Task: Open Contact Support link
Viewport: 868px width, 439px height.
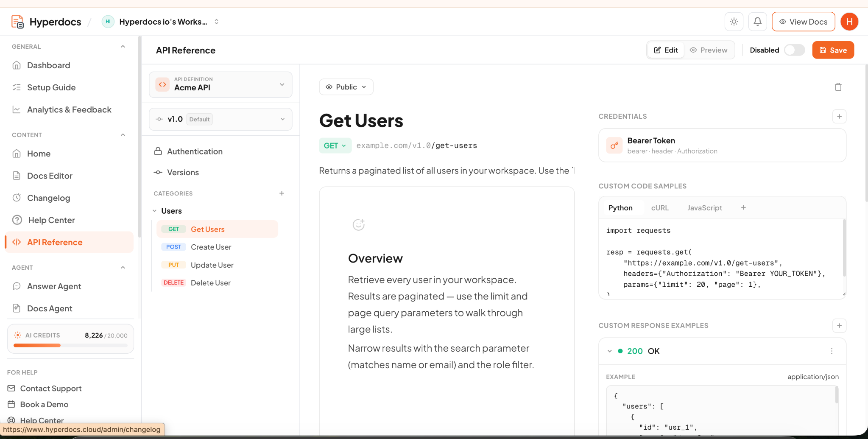Action: pos(45,389)
